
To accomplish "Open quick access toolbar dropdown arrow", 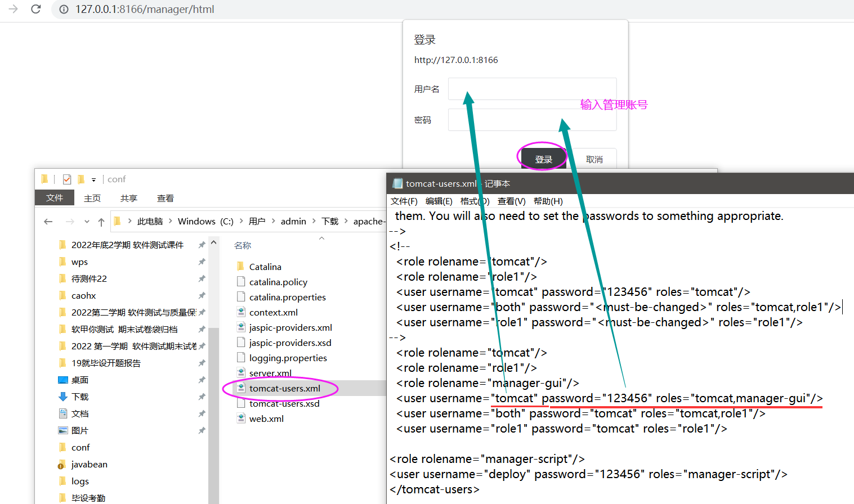I will pyautogui.click(x=93, y=180).
